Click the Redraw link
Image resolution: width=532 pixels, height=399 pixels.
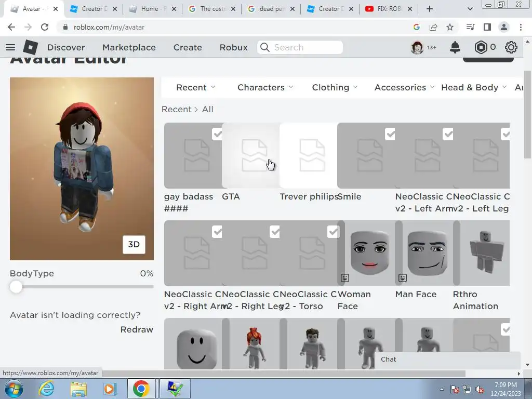(x=137, y=329)
